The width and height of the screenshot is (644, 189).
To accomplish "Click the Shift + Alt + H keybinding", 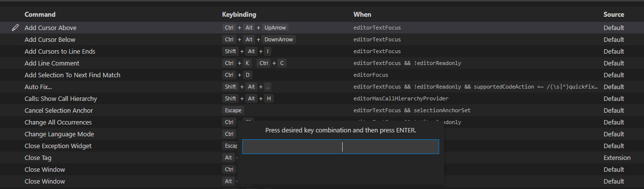I will [x=248, y=98].
